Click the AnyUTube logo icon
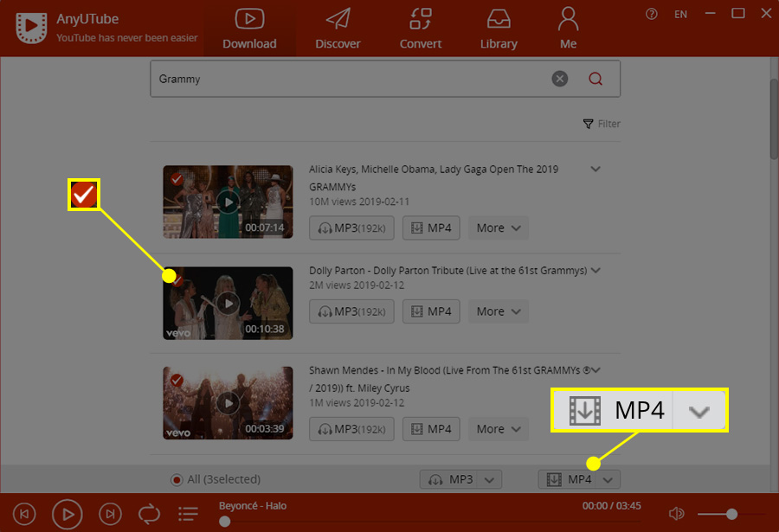The image size is (779, 532). point(31,28)
